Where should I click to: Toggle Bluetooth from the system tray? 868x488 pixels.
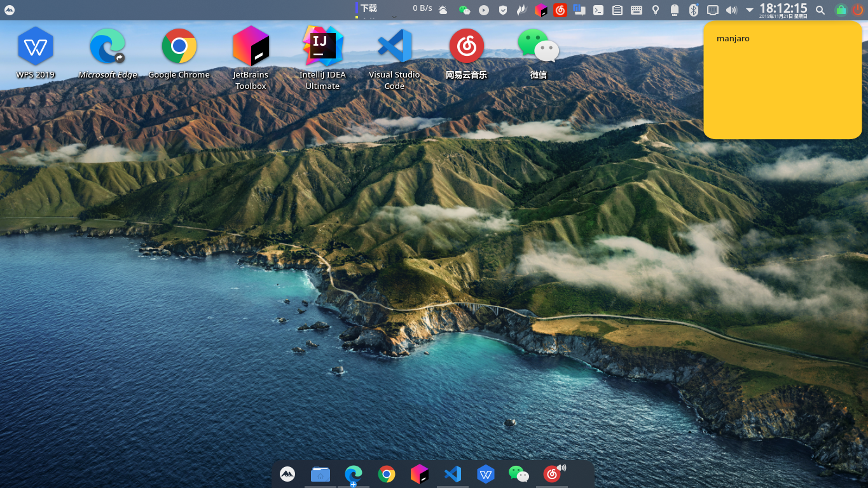pos(694,10)
